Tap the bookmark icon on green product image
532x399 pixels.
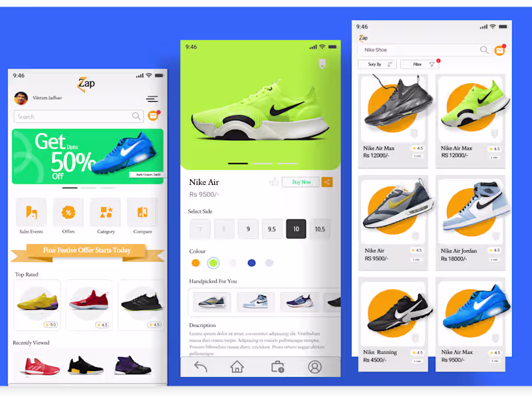tap(323, 64)
